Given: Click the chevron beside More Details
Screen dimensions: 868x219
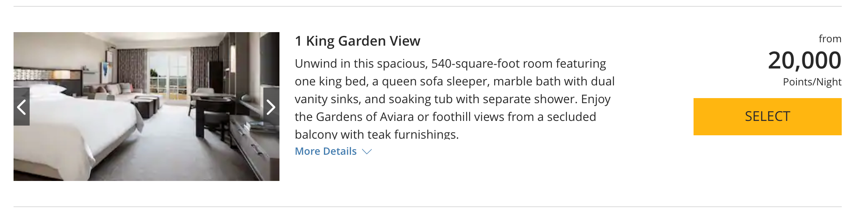Looking at the screenshot, I should coord(367,151).
